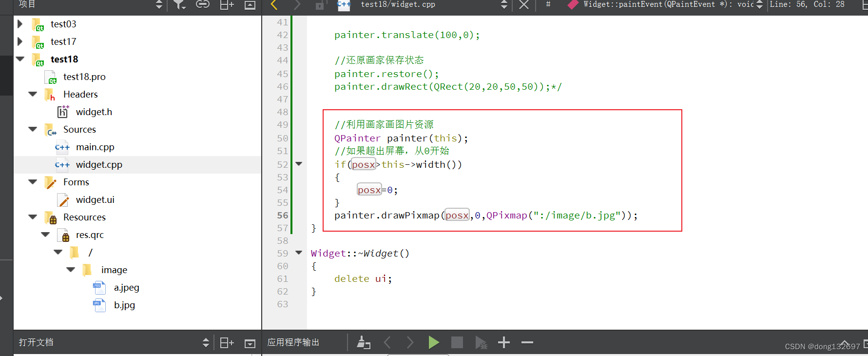
Task: Zoom out output pane text
Action: click(527, 342)
